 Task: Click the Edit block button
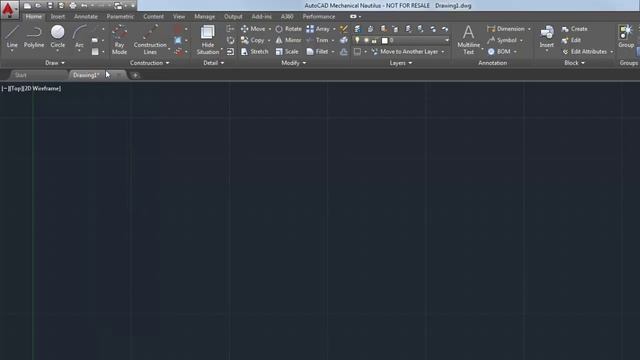571,40
